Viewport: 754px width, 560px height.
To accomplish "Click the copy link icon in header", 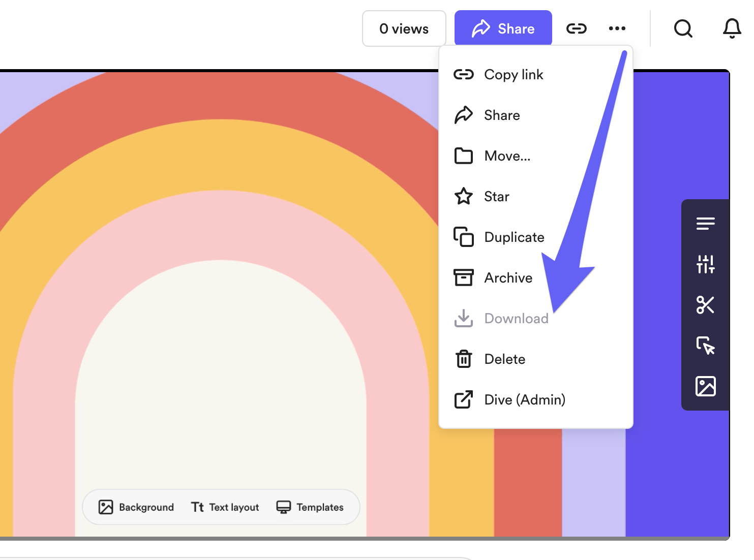I will point(576,28).
